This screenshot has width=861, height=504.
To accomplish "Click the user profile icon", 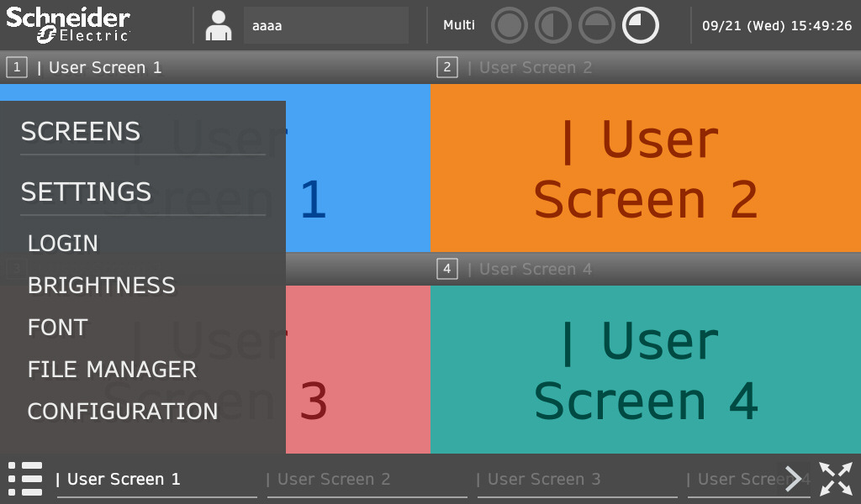I will click(219, 26).
